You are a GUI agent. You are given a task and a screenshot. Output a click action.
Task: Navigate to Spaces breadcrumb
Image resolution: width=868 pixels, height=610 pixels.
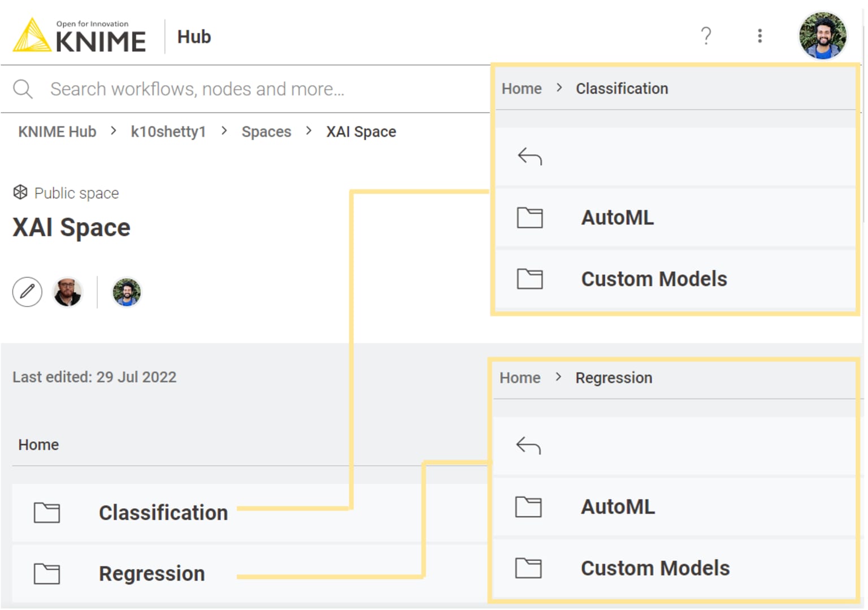pos(266,132)
